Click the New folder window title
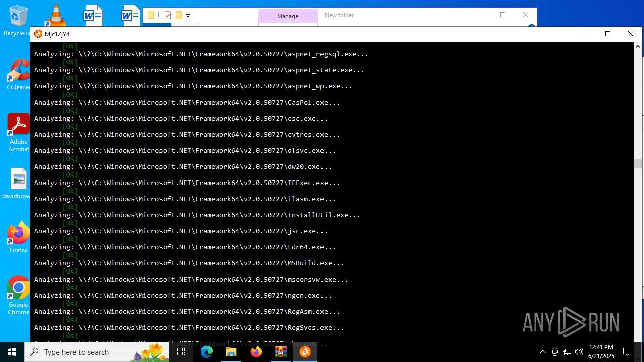 point(339,15)
